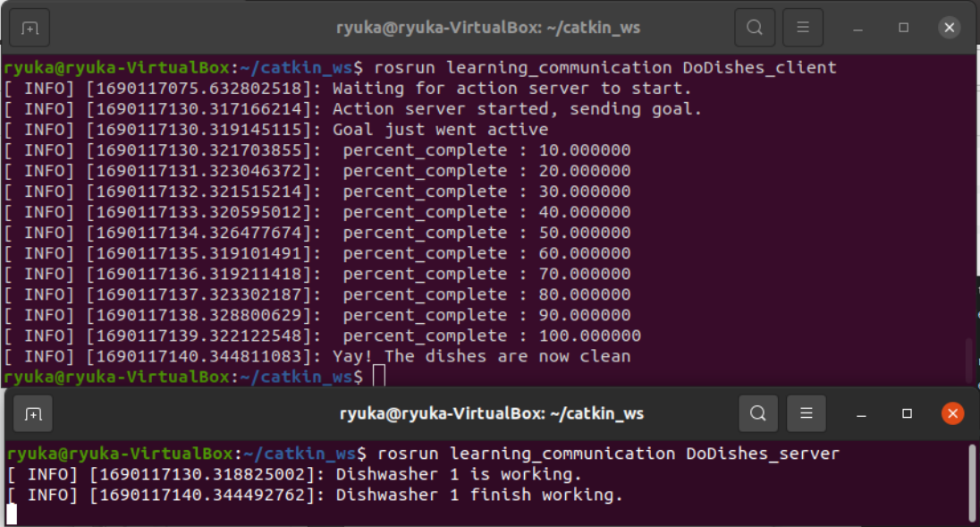Click the 'percent_complete : 100.000000' line
980x527 pixels.
pyautogui.click(x=491, y=336)
